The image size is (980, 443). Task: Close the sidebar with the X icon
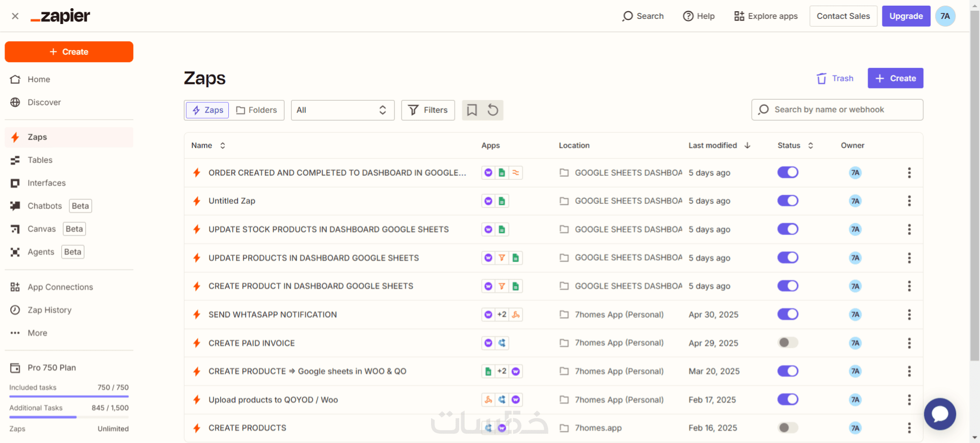15,16
